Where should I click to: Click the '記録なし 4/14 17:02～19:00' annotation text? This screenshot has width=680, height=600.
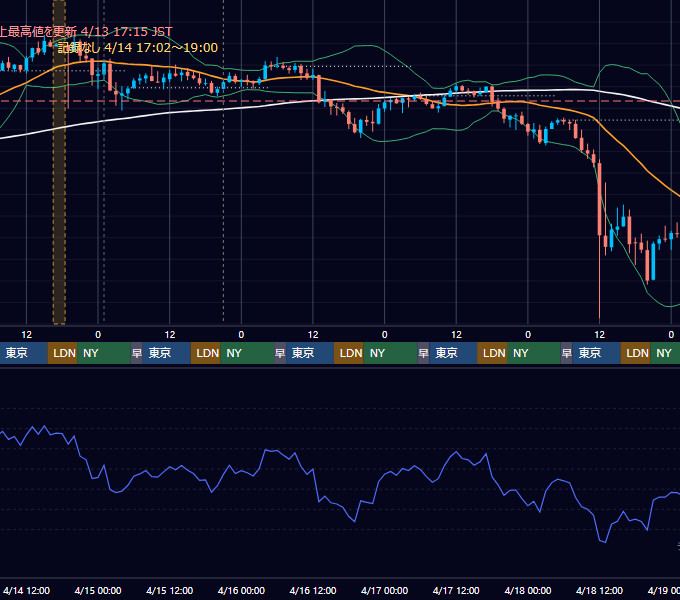tap(138, 48)
